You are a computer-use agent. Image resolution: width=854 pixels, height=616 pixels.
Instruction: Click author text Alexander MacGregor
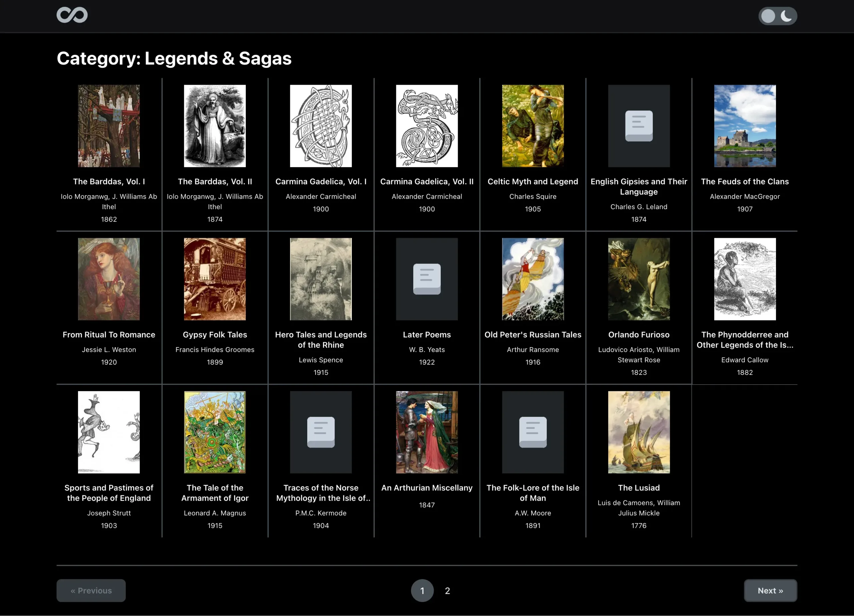tap(745, 196)
